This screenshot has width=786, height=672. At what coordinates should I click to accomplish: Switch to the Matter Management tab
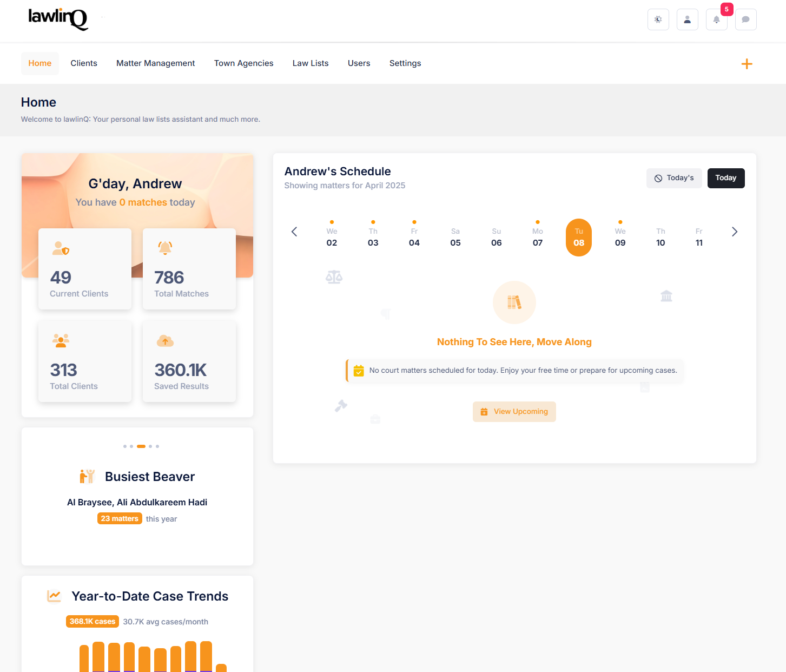(x=155, y=63)
